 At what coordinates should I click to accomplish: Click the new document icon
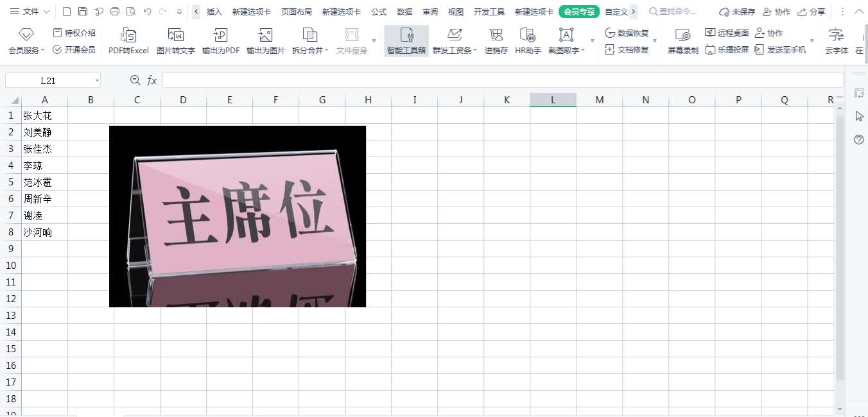point(67,12)
